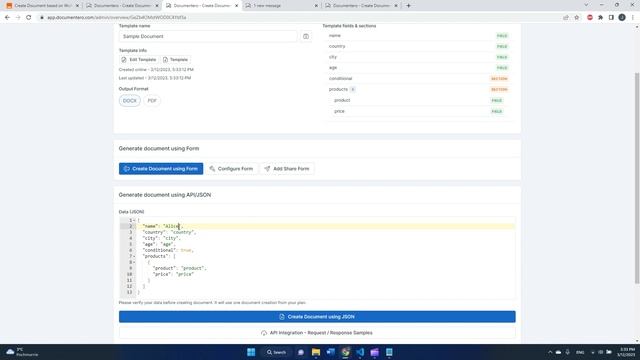Open the Configure Form button
This screenshot has width=640, height=360.
pos(231,169)
